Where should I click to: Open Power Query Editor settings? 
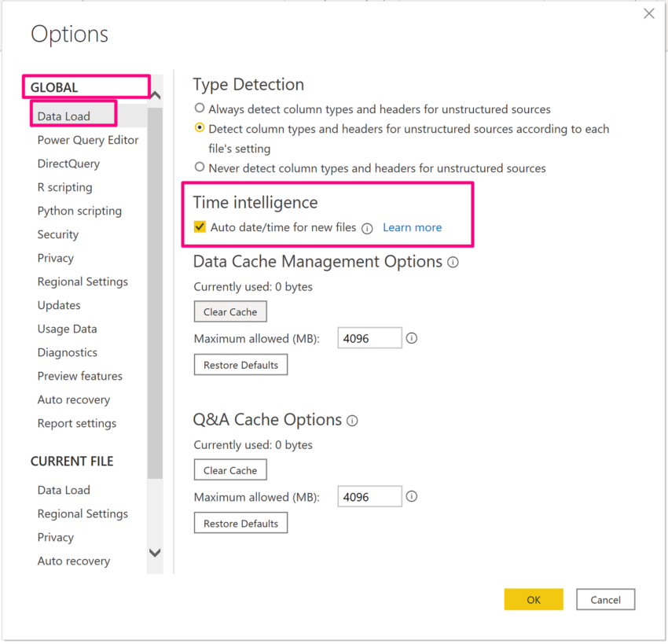click(88, 140)
